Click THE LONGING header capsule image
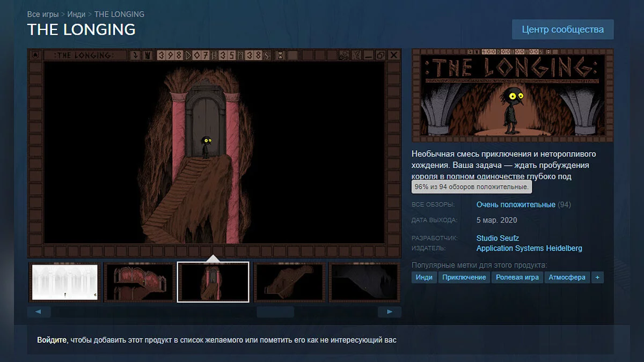The width and height of the screenshot is (644, 362). 512,95
